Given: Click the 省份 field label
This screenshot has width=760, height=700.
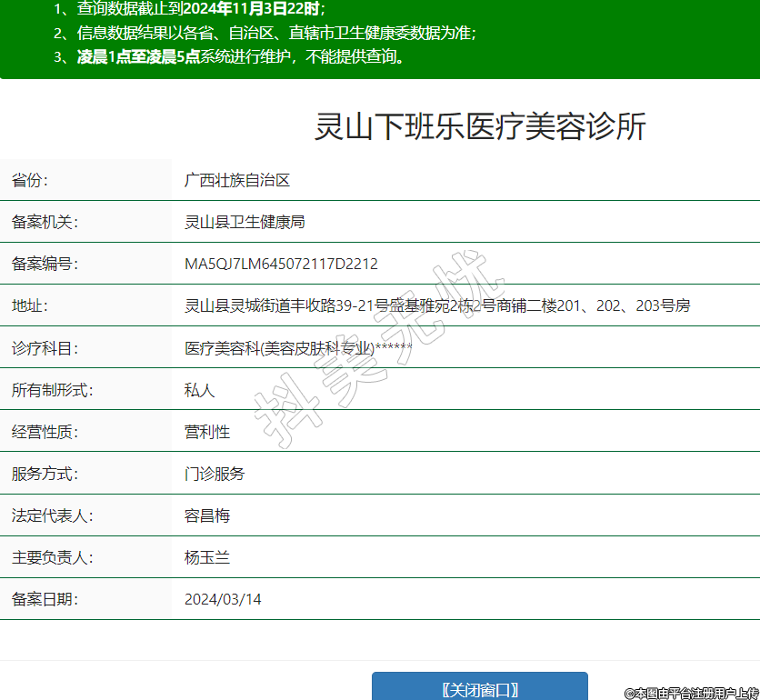Looking at the screenshot, I should [x=30, y=180].
